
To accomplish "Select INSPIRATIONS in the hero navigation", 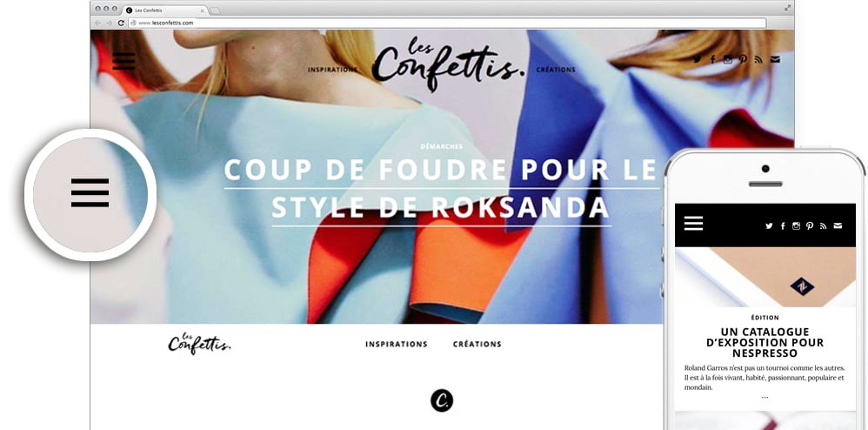I will click(333, 70).
